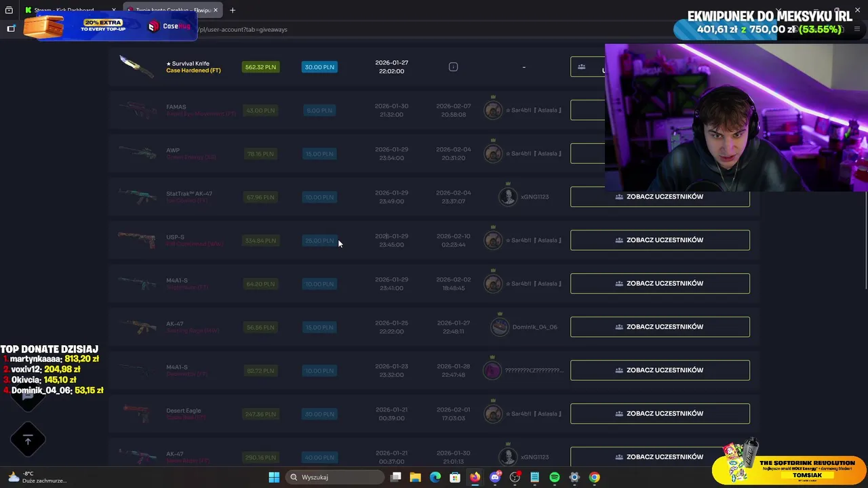This screenshot has width=868, height=488.
Task: Click Sar4bll avatar in the Desert Eagle row
Action: tap(493, 413)
